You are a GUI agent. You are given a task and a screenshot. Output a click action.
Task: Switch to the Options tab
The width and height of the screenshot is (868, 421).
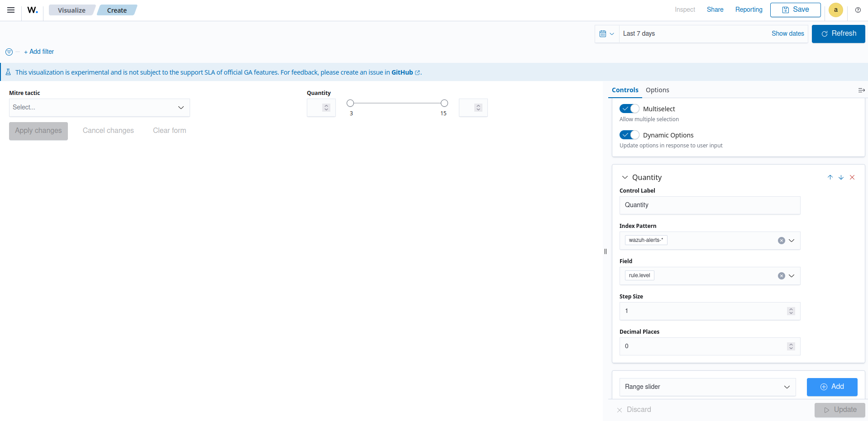657,90
